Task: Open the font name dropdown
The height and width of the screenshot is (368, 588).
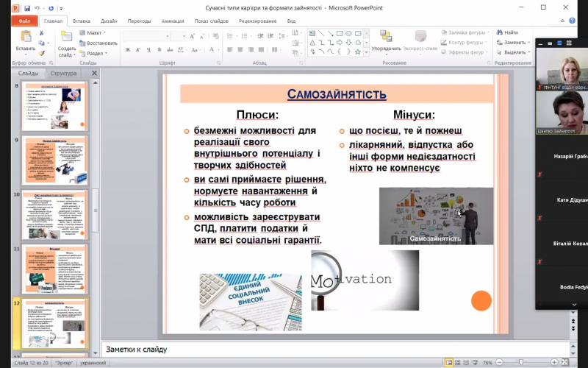Action: [168, 36]
